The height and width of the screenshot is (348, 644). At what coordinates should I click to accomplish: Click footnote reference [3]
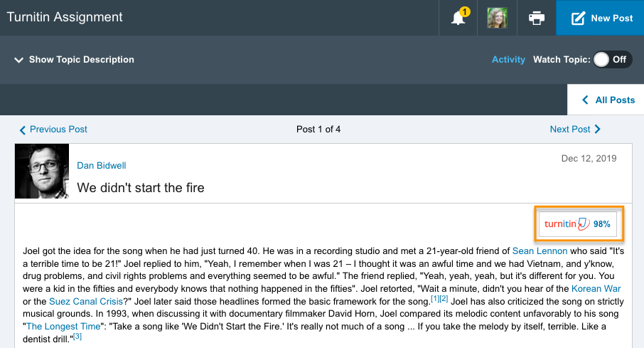click(x=77, y=337)
